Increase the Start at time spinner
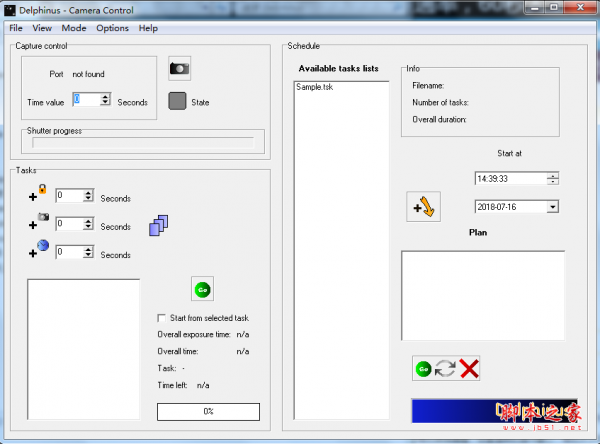 click(553, 176)
